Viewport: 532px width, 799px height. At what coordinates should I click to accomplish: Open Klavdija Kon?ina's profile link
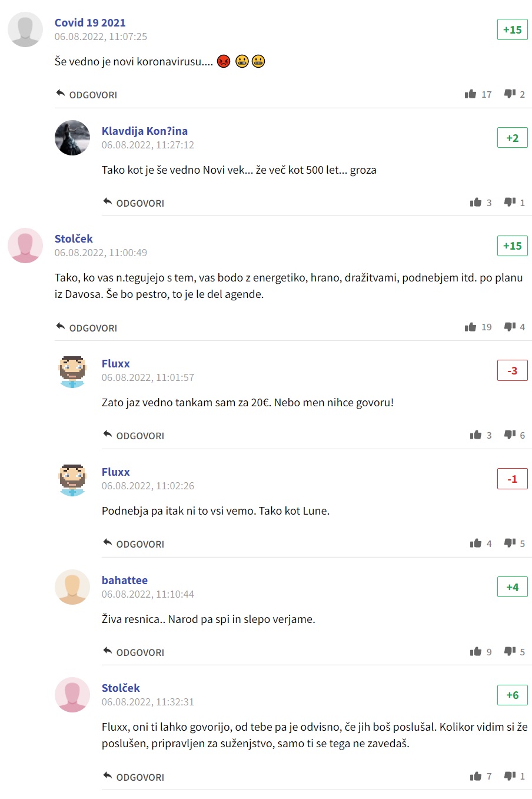pyautogui.click(x=145, y=131)
